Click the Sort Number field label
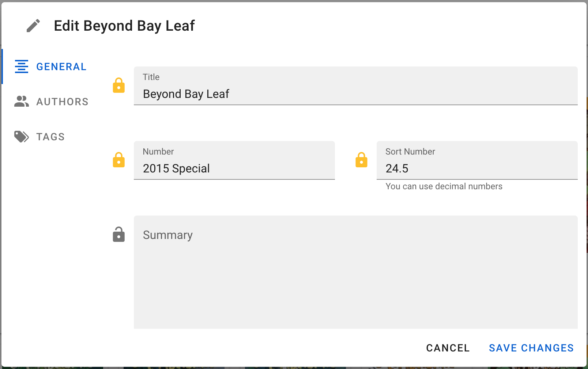Image resolution: width=588 pixels, height=369 pixels. tap(410, 152)
